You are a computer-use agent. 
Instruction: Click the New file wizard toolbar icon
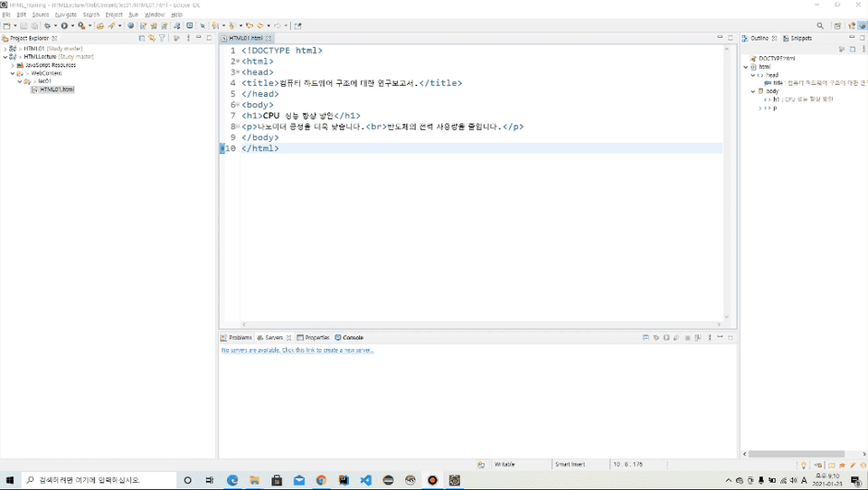click(x=6, y=25)
